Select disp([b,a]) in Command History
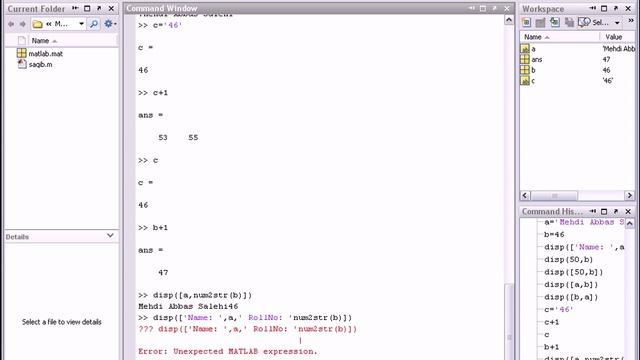The width and height of the screenshot is (640, 360). pos(571,297)
